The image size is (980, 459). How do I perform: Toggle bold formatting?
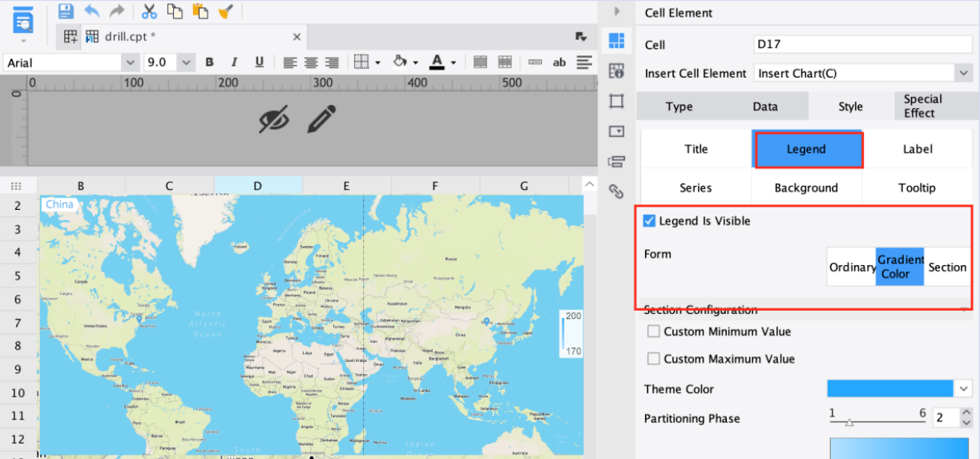[x=210, y=62]
